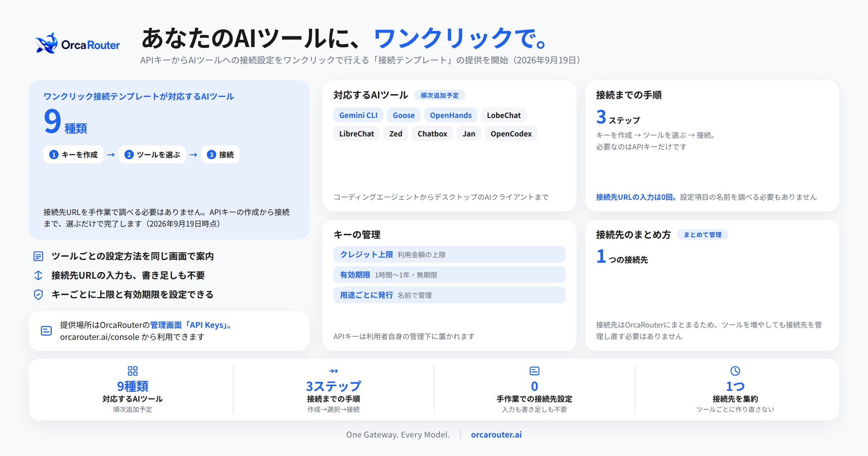This screenshot has height=456, width=868.
Task: Click the grid icon above 9種類
Action: [133, 371]
